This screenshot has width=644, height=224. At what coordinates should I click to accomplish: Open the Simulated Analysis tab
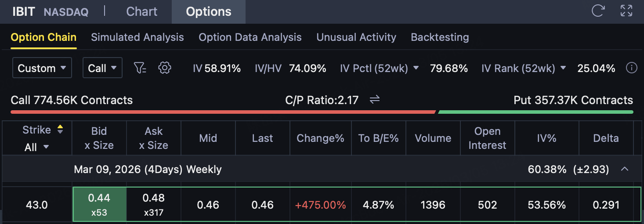coord(137,37)
